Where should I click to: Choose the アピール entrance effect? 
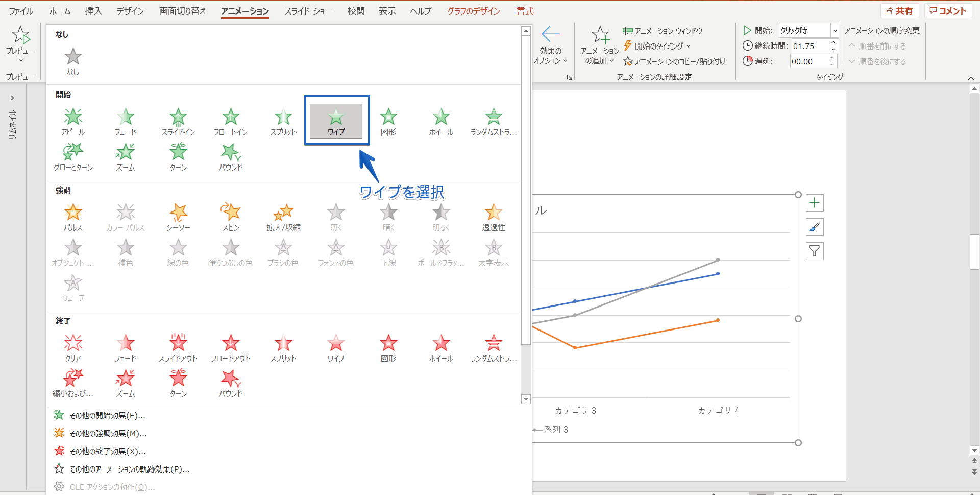[73, 122]
